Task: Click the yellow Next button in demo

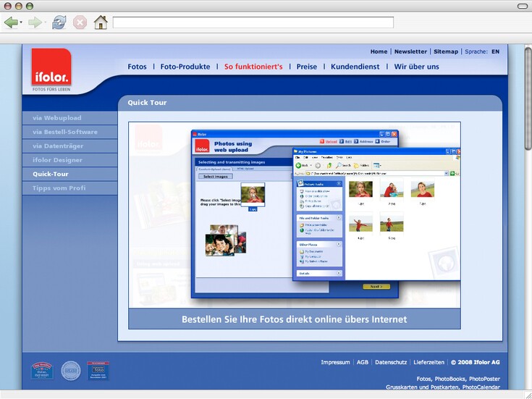Action: pos(376,287)
